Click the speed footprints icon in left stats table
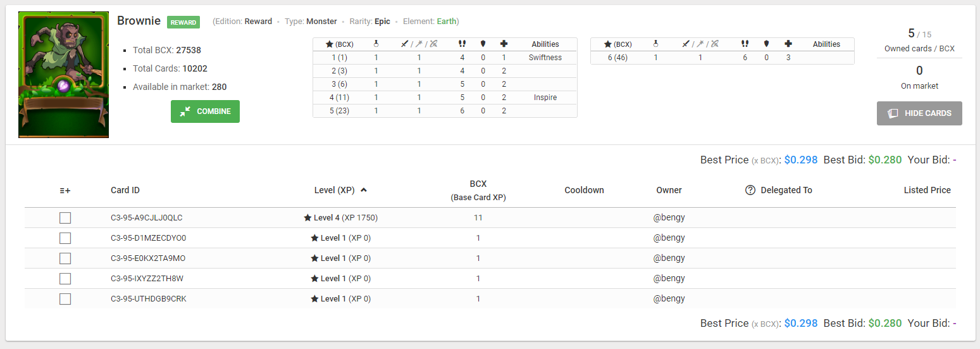The height and width of the screenshot is (349, 980). coord(462,44)
